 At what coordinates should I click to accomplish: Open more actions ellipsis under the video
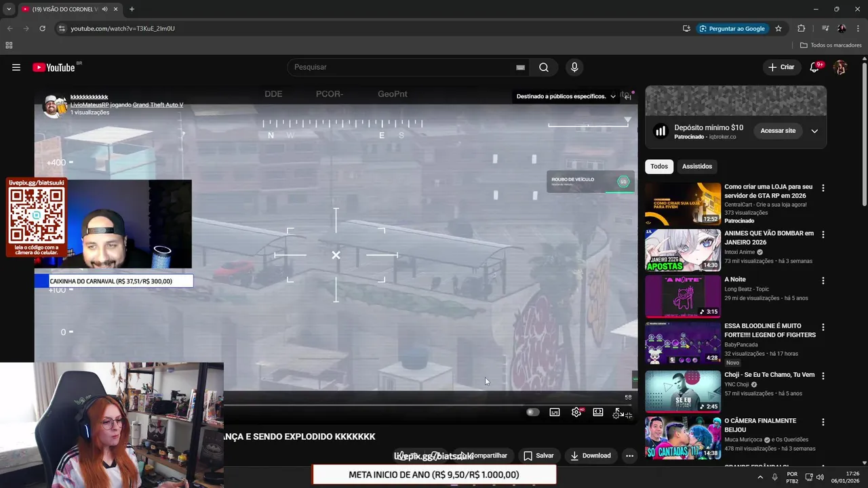coord(629,455)
